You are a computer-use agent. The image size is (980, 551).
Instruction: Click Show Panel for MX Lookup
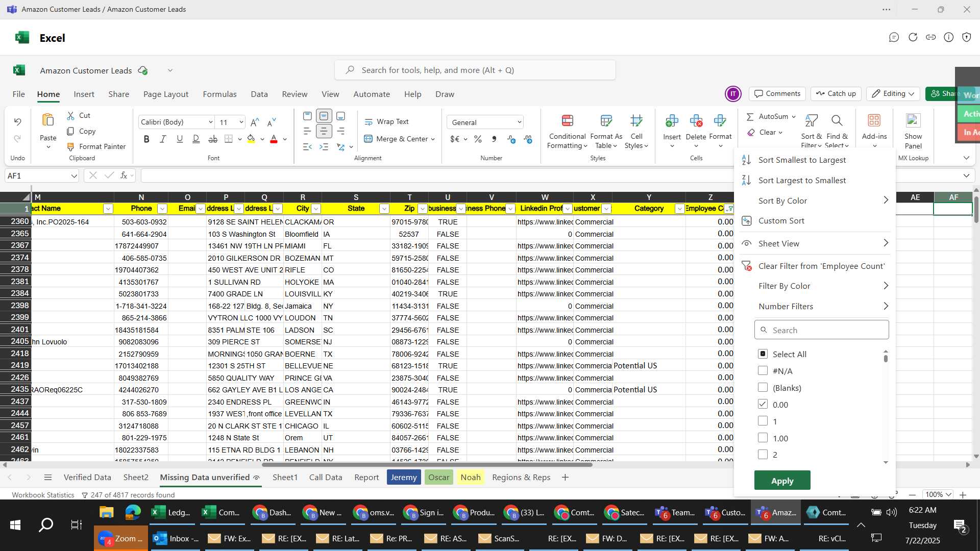913,131
